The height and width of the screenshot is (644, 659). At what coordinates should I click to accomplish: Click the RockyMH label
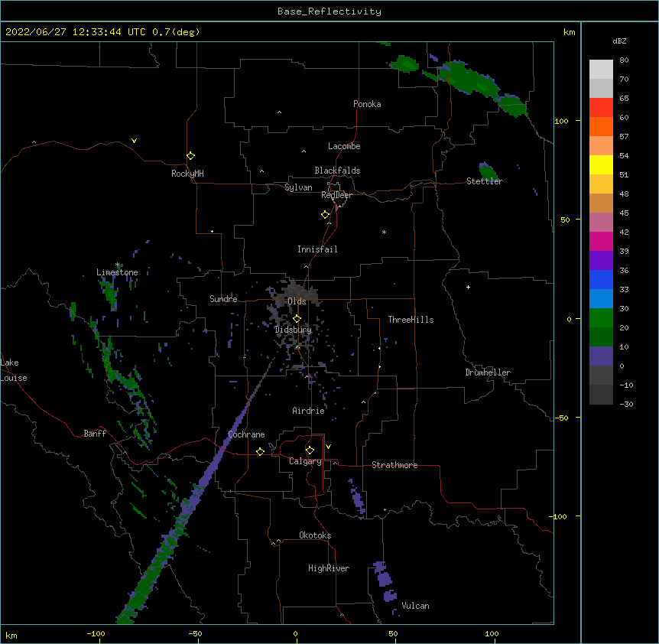pos(187,174)
